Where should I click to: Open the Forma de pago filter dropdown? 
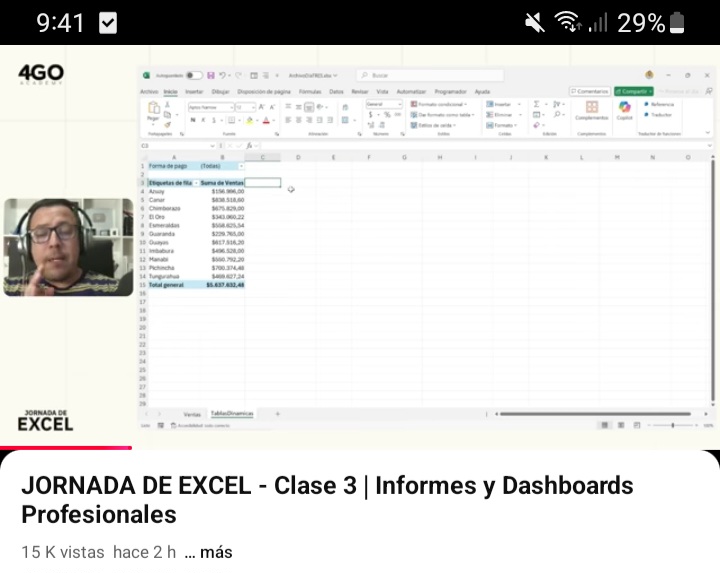pos(240,165)
